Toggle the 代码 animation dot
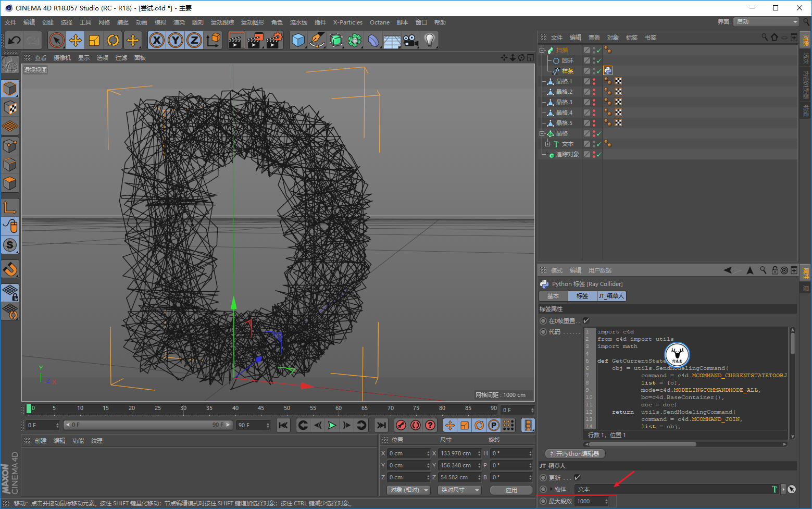The width and height of the screenshot is (812, 509). coord(543,332)
